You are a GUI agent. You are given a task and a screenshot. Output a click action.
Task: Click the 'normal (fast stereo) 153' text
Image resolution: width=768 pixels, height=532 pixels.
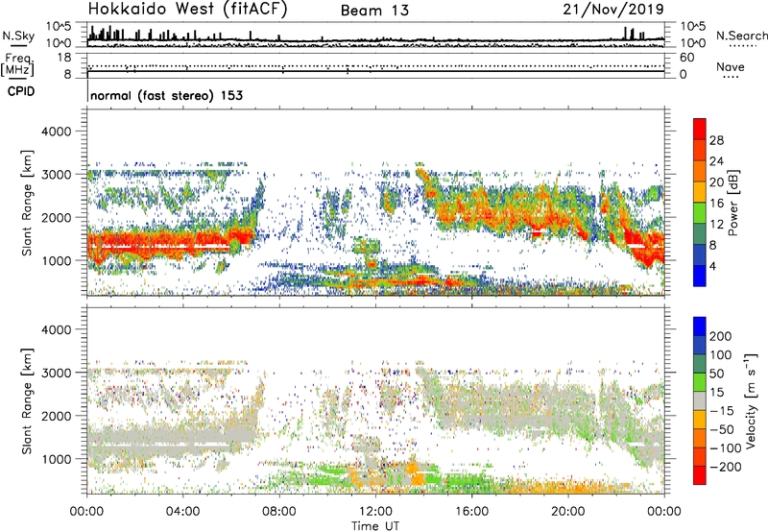(x=166, y=95)
